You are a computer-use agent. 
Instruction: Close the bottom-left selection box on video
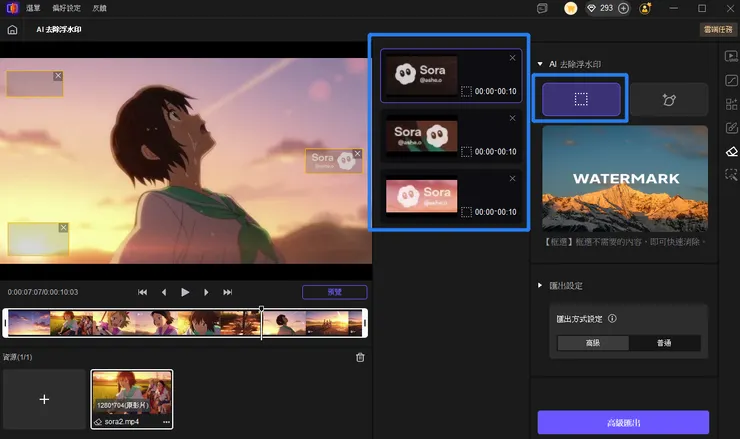63,228
